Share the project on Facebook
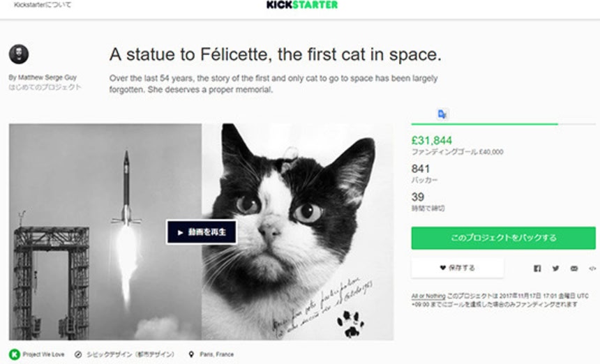 click(537, 268)
